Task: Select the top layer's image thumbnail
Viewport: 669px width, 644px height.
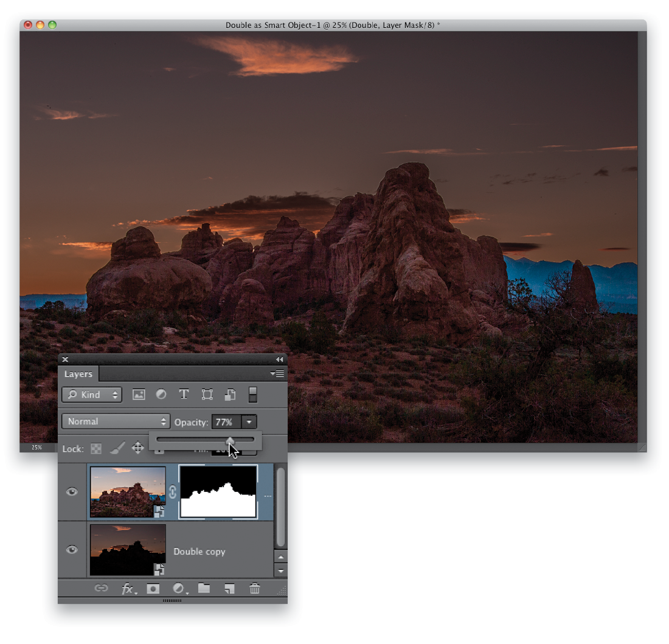Action: click(x=128, y=492)
